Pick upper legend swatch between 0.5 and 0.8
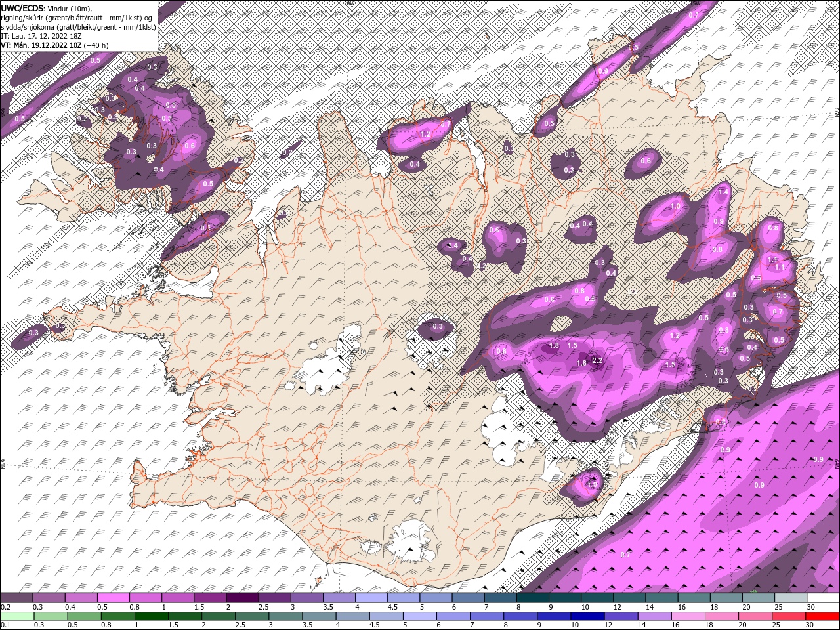The height and width of the screenshot is (630, 840). tap(113, 598)
